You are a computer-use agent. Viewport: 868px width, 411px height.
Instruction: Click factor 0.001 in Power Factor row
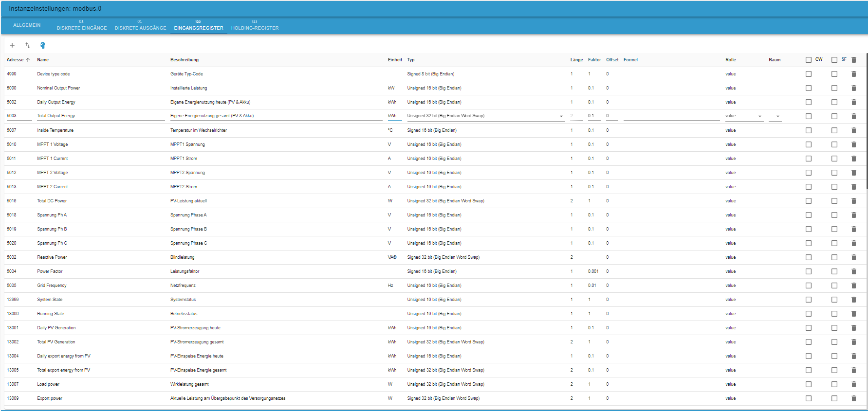[x=593, y=271]
